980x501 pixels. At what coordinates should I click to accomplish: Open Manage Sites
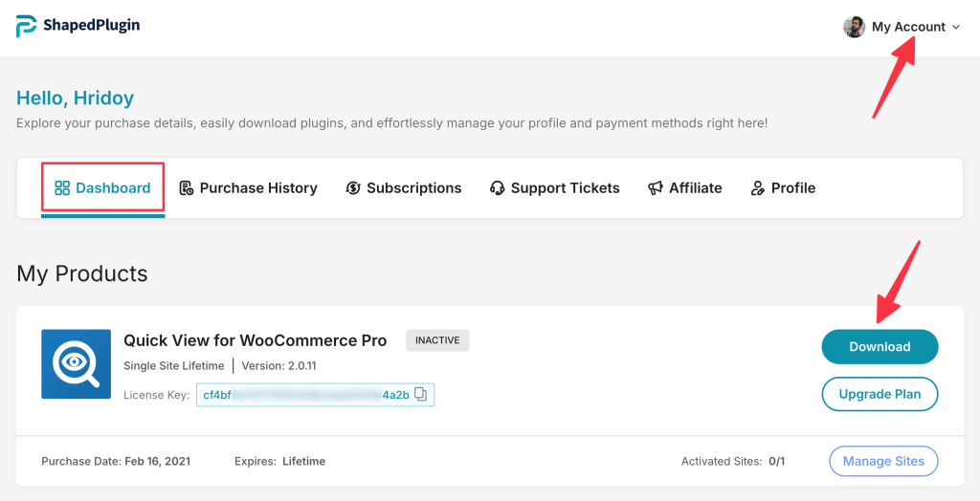[x=883, y=461]
